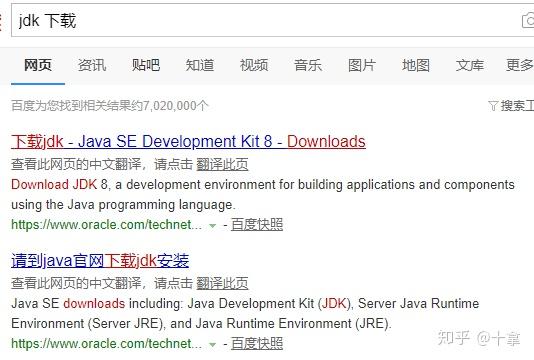Switch to the 图片 images tab

(362, 65)
